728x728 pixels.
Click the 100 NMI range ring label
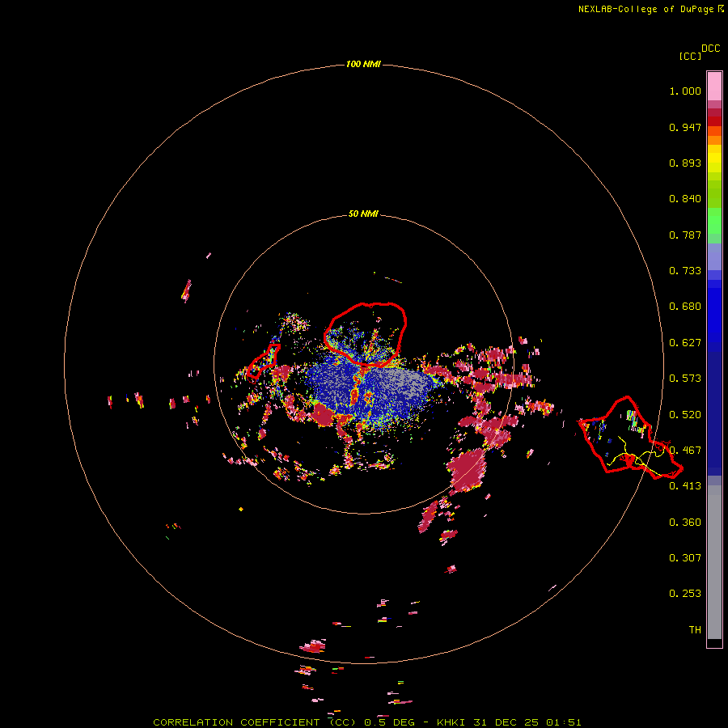click(363, 64)
